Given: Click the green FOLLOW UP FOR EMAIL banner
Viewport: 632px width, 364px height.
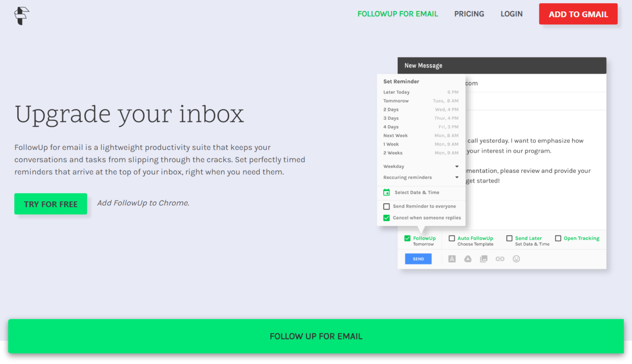Looking at the screenshot, I should pyautogui.click(x=316, y=336).
